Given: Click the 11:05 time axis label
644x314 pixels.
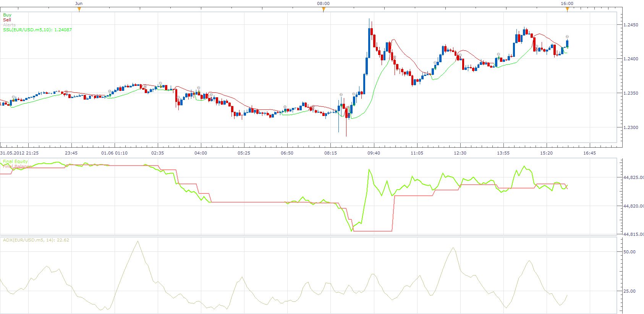Looking at the screenshot, I should [417, 153].
